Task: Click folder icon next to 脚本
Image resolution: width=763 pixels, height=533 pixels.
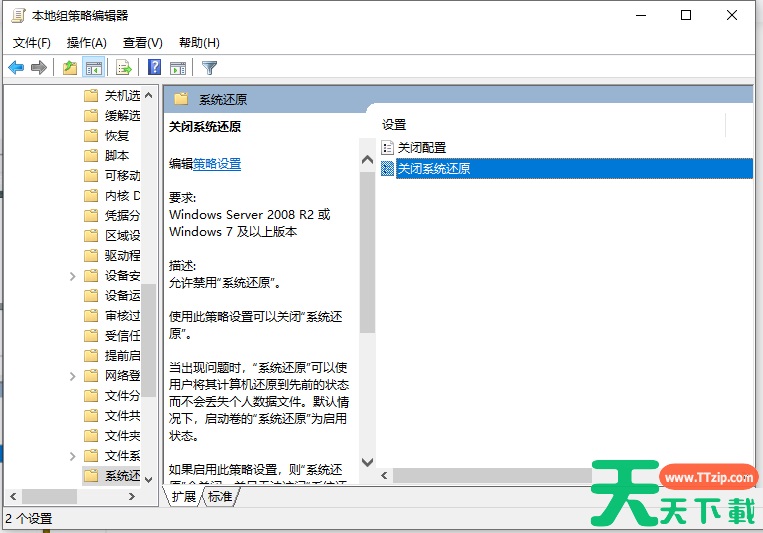Action: (x=91, y=155)
